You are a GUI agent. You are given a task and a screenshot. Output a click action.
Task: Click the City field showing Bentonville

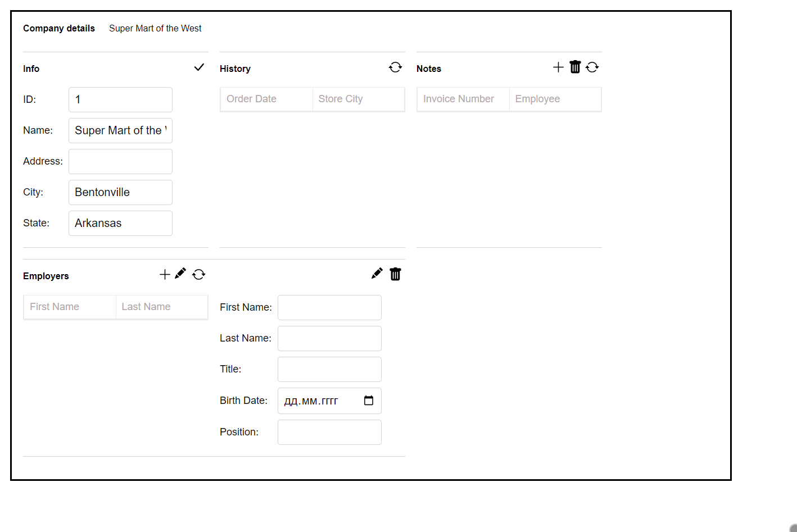120,192
